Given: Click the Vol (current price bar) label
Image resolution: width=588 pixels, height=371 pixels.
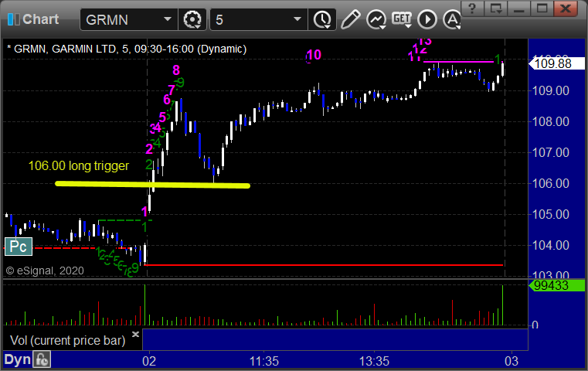Looking at the screenshot, I should point(67,340).
